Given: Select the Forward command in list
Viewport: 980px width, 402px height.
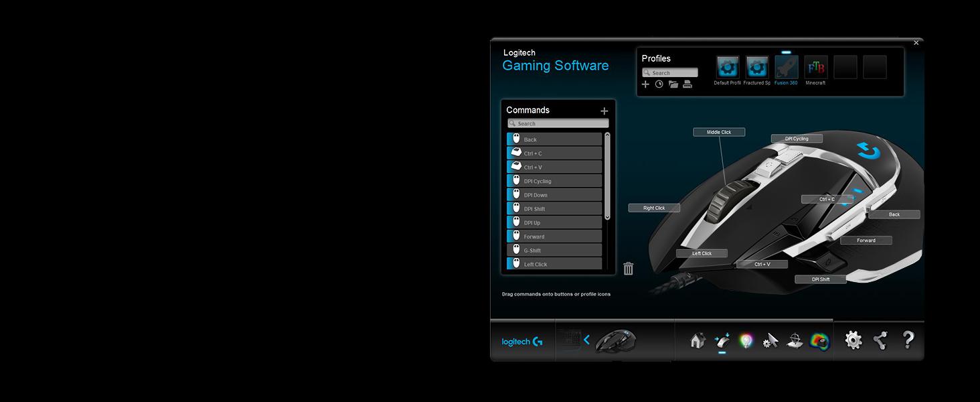Looking at the screenshot, I should [x=554, y=237].
